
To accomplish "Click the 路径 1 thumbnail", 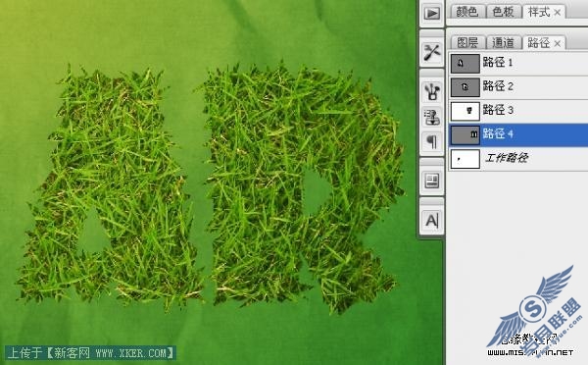I will pyautogui.click(x=465, y=64).
